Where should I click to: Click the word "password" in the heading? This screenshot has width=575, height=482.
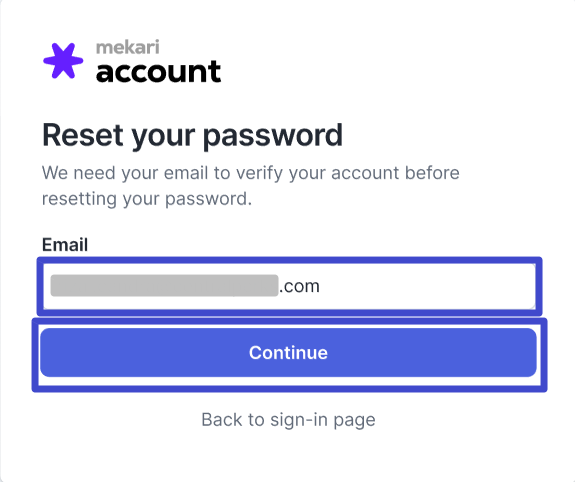click(273, 136)
